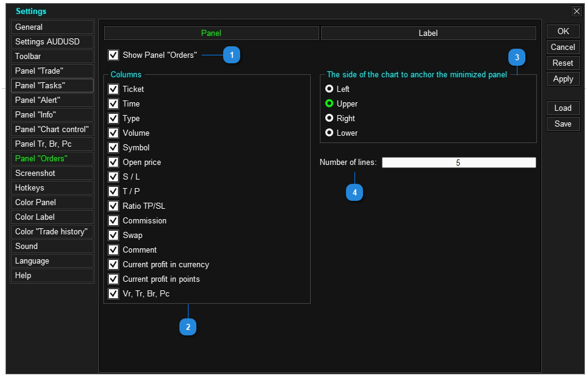Toggle the Open price column checkbox

click(113, 163)
